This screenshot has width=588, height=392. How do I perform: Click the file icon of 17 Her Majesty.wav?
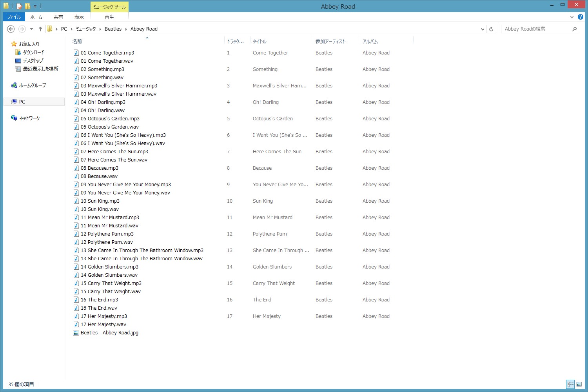[x=76, y=324]
